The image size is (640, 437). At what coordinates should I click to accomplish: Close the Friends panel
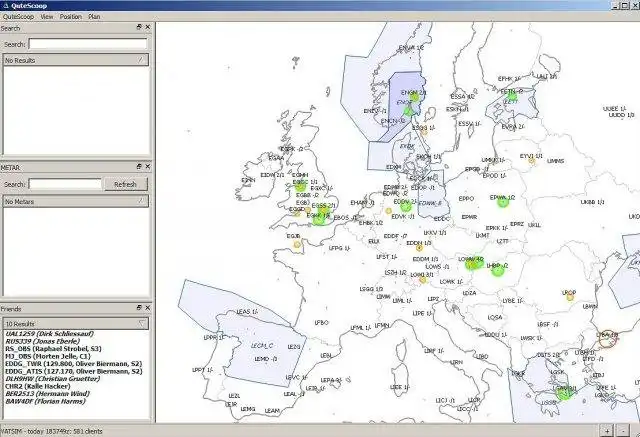[148, 308]
